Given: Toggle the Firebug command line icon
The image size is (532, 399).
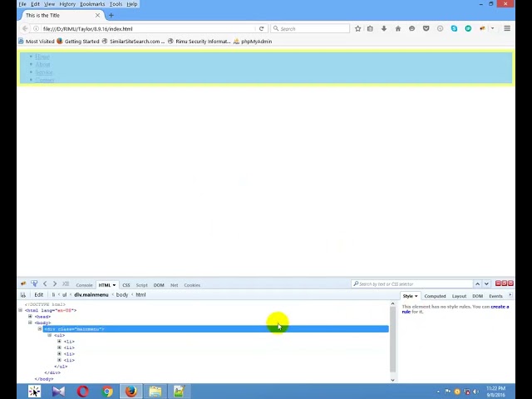Looking at the screenshot, I should coord(66,283).
